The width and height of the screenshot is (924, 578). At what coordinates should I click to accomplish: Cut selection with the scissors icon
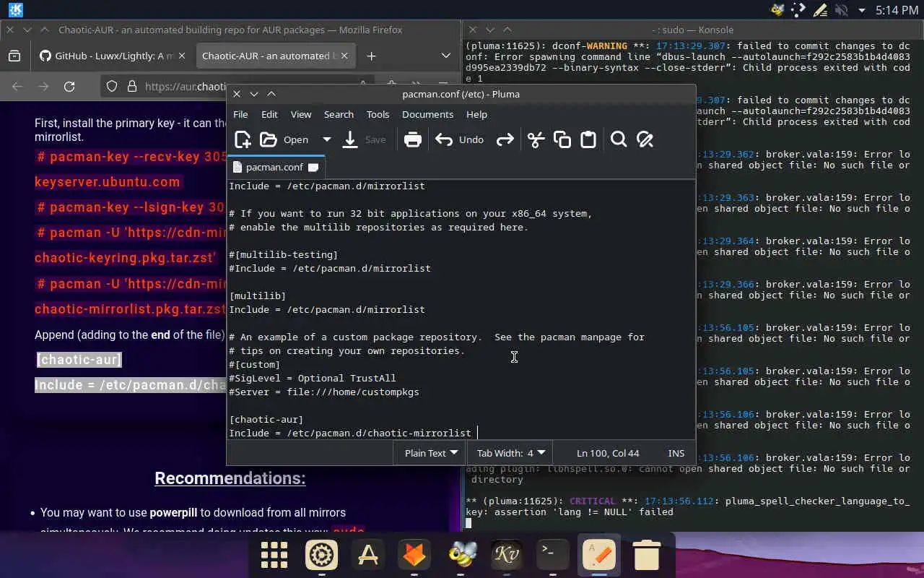tap(536, 139)
